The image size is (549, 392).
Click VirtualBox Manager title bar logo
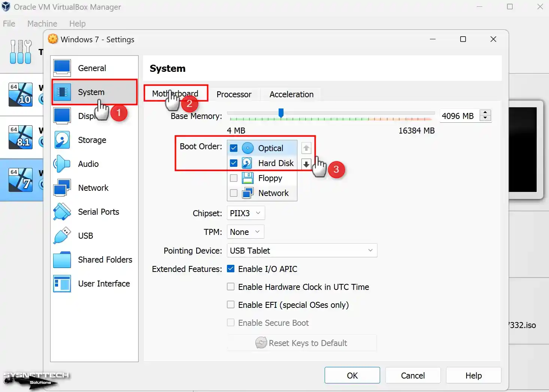6,7
